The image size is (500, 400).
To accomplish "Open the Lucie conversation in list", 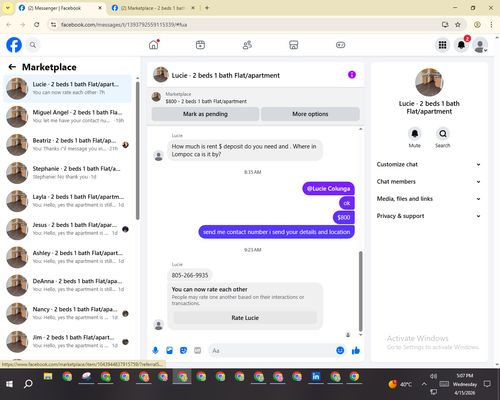I will 67,89.
